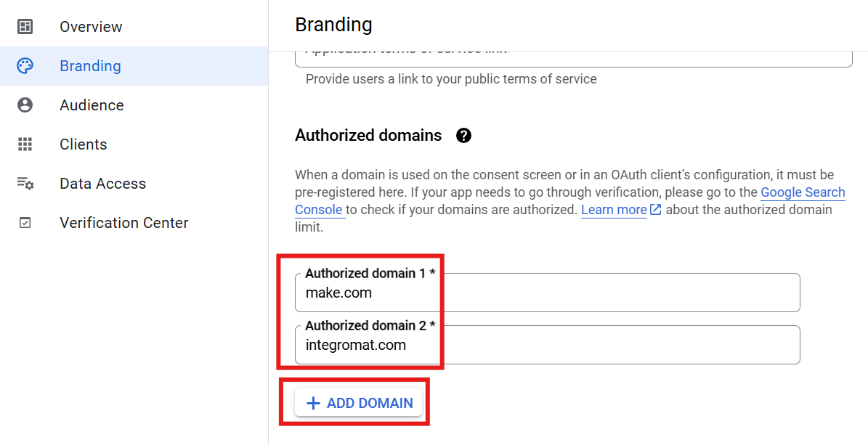This screenshot has width=868, height=445.
Task: Focus the Authorized domain 1 field
Action: [547, 293]
